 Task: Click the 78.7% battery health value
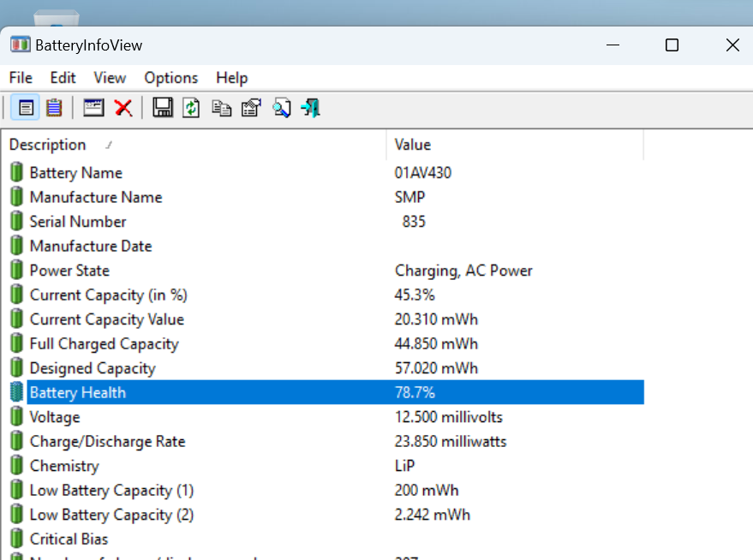pos(415,392)
